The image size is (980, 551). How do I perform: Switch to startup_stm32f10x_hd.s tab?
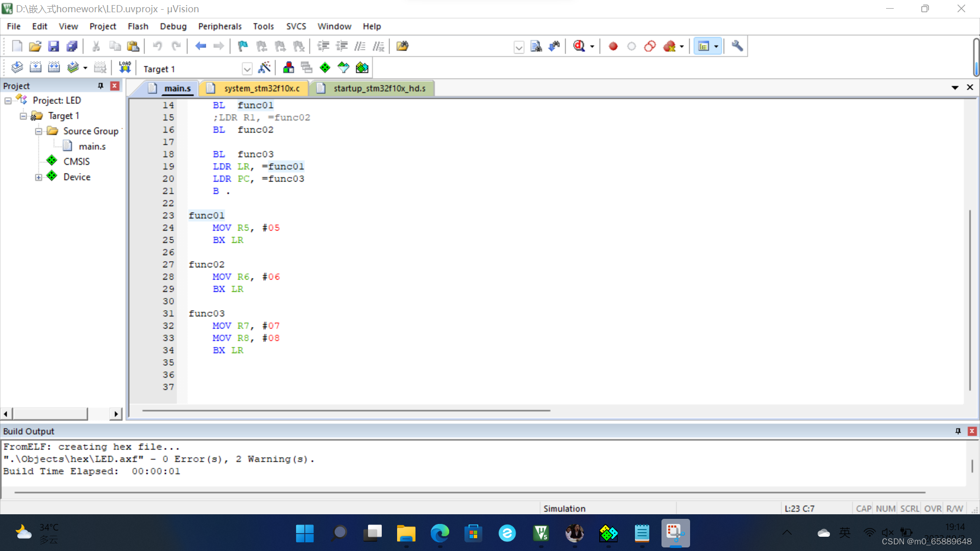click(379, 88)
